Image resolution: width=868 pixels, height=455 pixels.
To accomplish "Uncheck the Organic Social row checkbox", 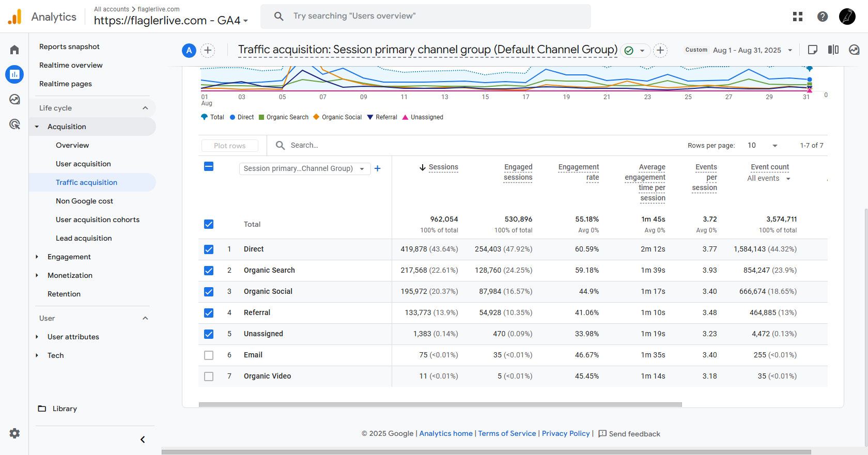I will [209, 292].
